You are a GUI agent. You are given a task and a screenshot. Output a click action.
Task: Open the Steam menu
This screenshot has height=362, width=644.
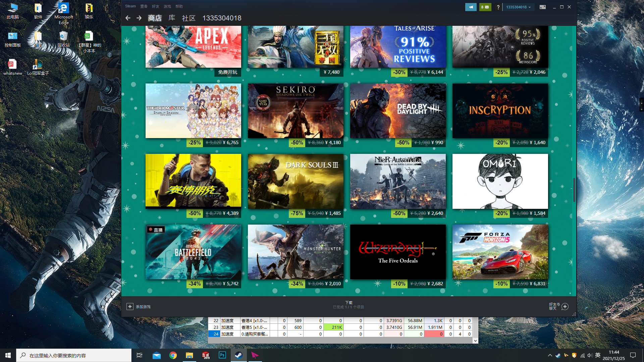(x=130, y=6)
